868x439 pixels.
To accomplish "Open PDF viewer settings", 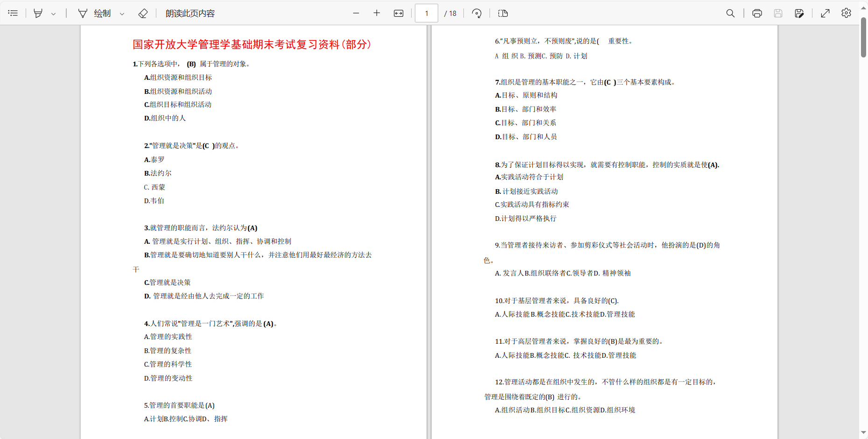I will (846, 13).
